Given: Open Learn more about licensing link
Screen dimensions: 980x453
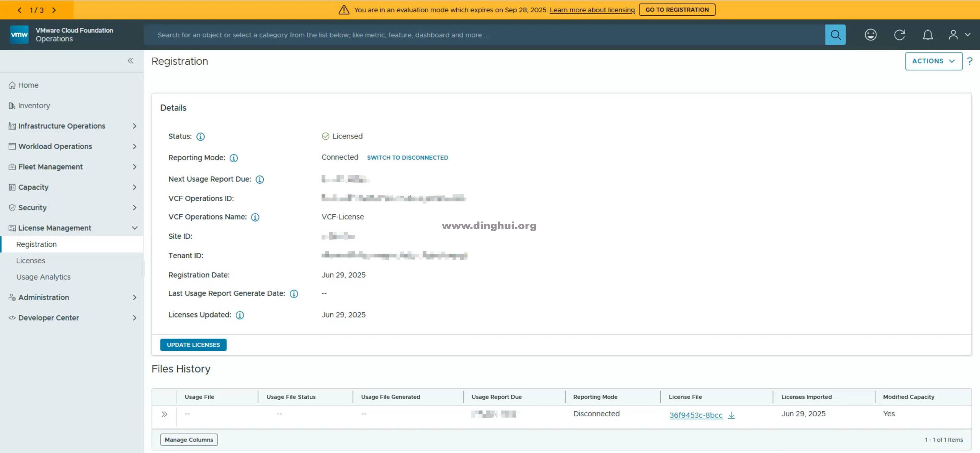Looking at the screenshot, I should tap(592, 10).
